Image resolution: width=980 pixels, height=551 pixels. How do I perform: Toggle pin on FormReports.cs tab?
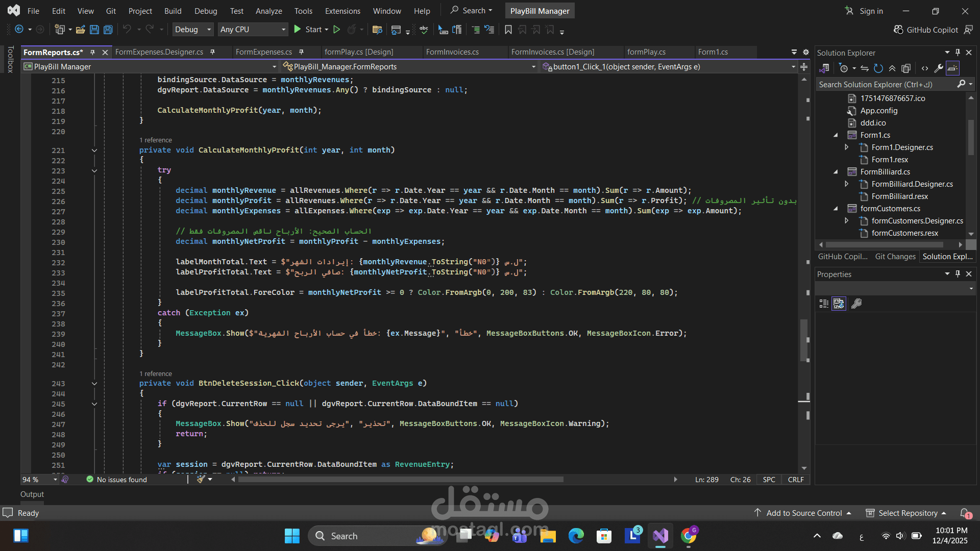click(92, 52)
